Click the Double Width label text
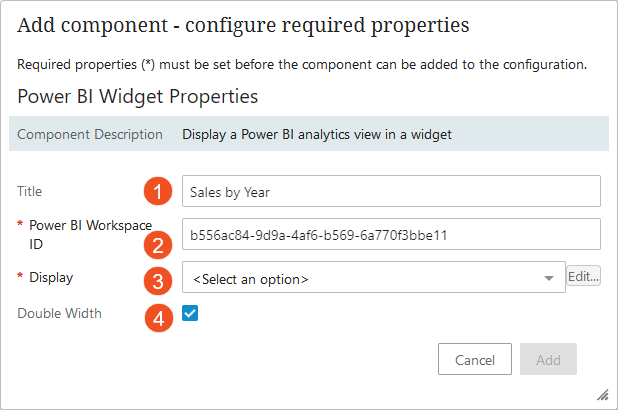618x410 pixels. (x=59, y=314)
